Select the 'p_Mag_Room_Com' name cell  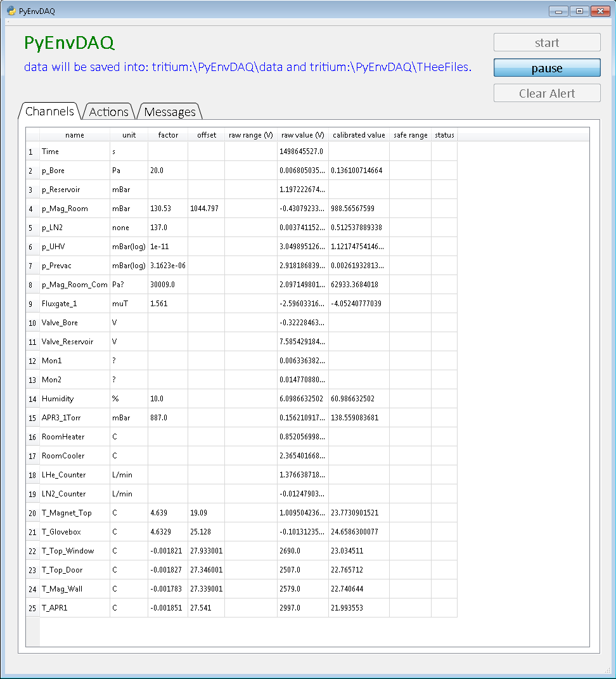point(75,285)
